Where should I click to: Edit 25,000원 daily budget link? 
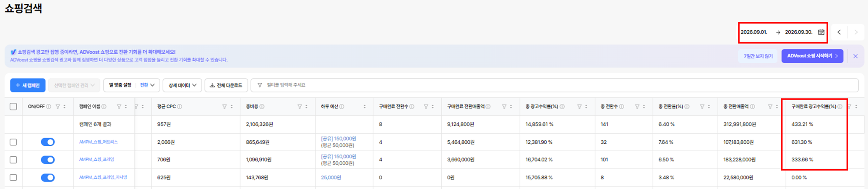point(331,178)
